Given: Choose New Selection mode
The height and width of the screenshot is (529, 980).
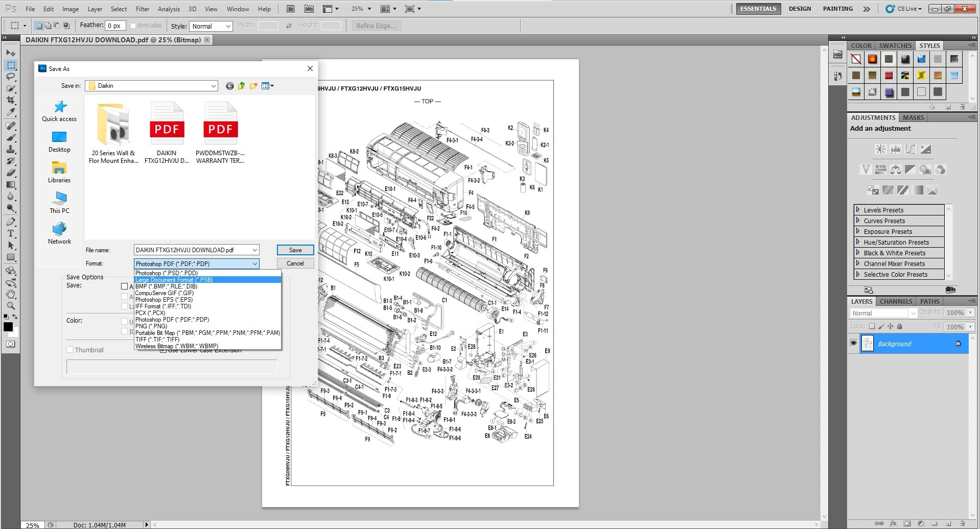Looking at the screenshot, I should click(x=39, y=26).
